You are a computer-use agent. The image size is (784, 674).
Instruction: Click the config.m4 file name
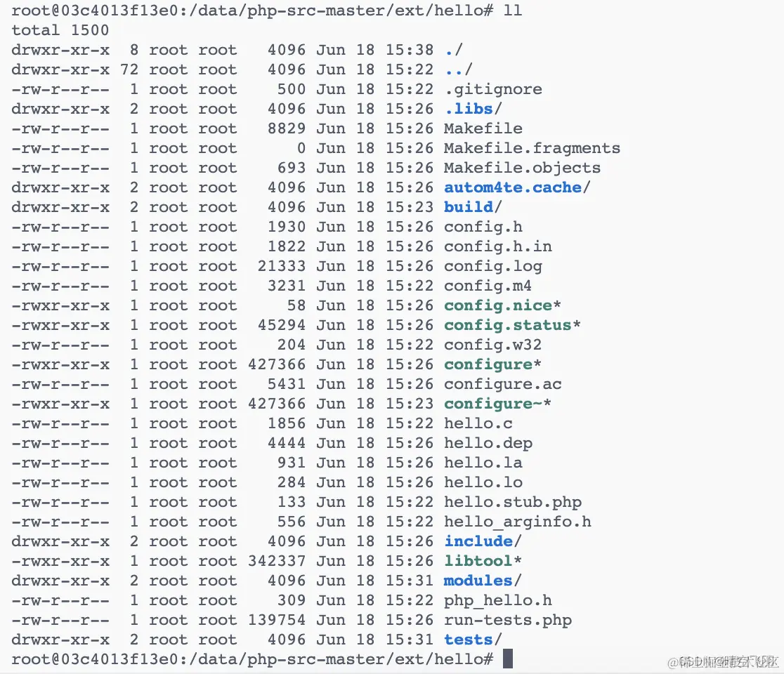(x=488, y=286)
